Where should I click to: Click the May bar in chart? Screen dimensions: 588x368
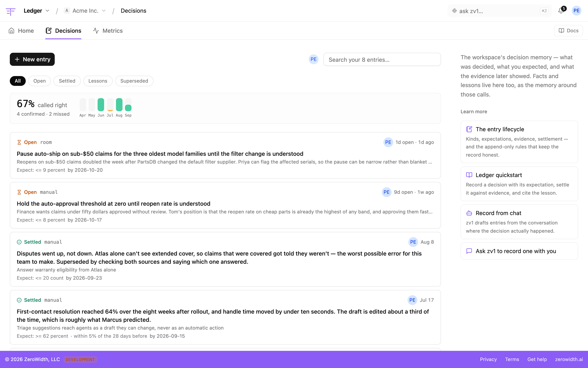click(x=92, y=105)
